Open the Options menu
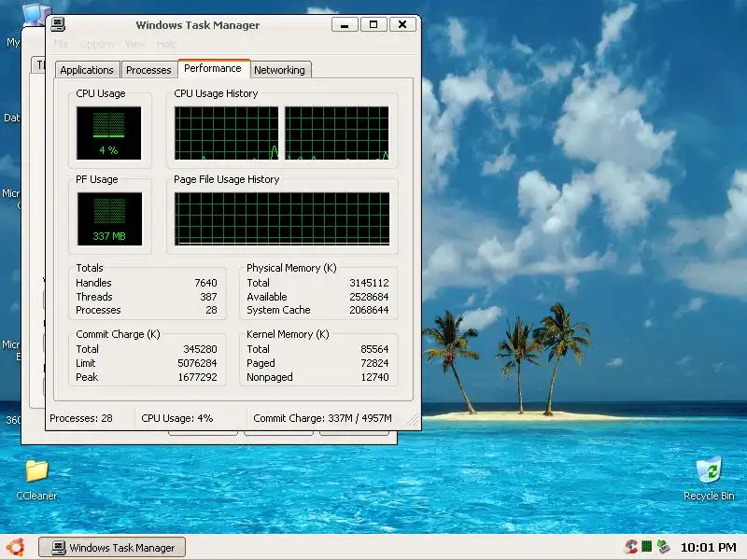The image size is (747, 560). [x=97, y=44]
